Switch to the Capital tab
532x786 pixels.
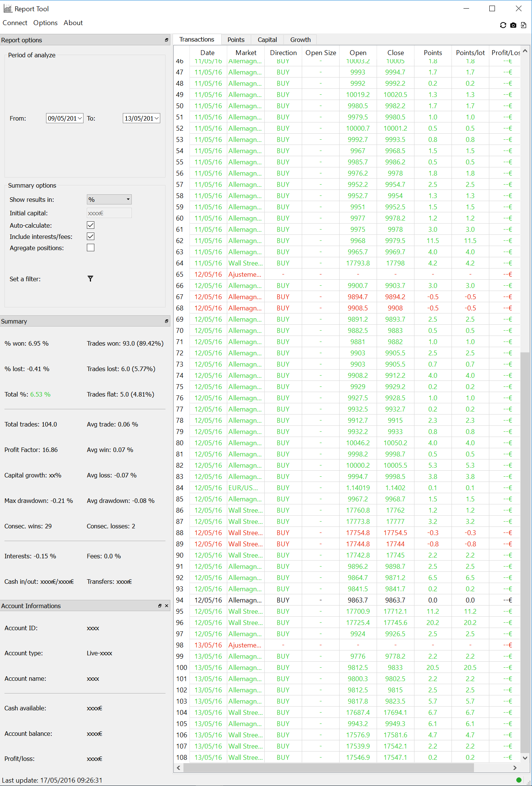[267, 40]
